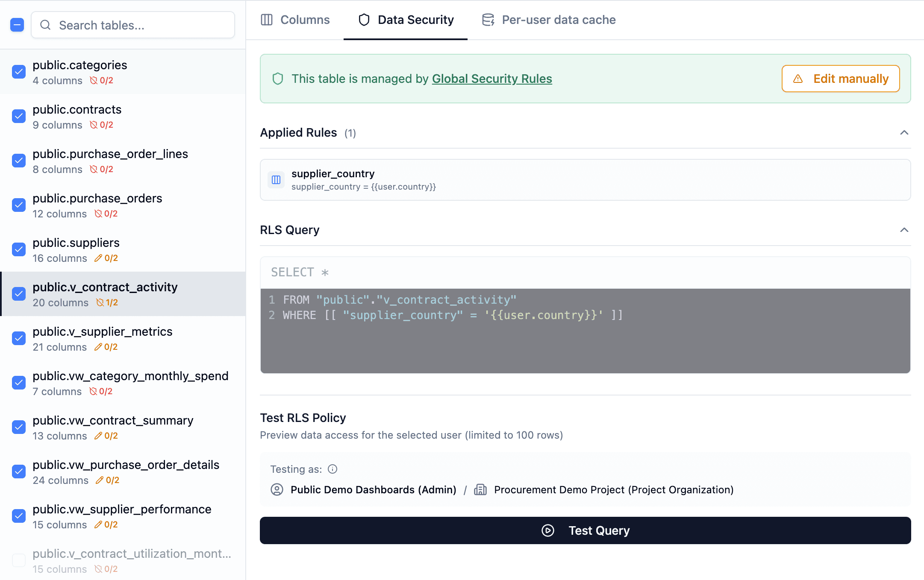Screen dimensions: 924x580
Task: Select public.vw_supplier_performance table row
Action: [123, 516]
